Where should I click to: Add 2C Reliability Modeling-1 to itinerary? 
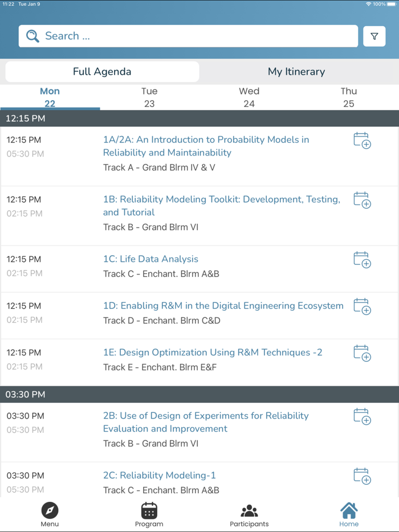[x=362, y=476]
